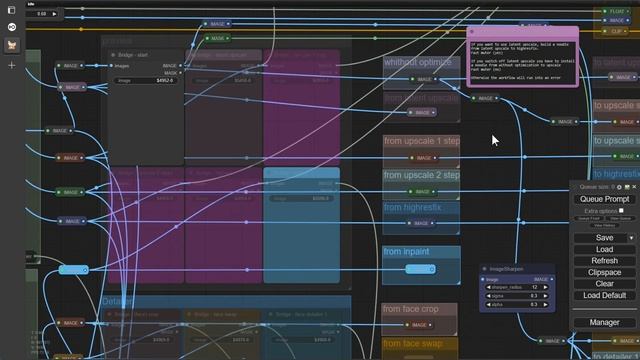Click the IMAGE reroute in 'from upscale 1 step'
640x360 pixels.
pos(424,158)
